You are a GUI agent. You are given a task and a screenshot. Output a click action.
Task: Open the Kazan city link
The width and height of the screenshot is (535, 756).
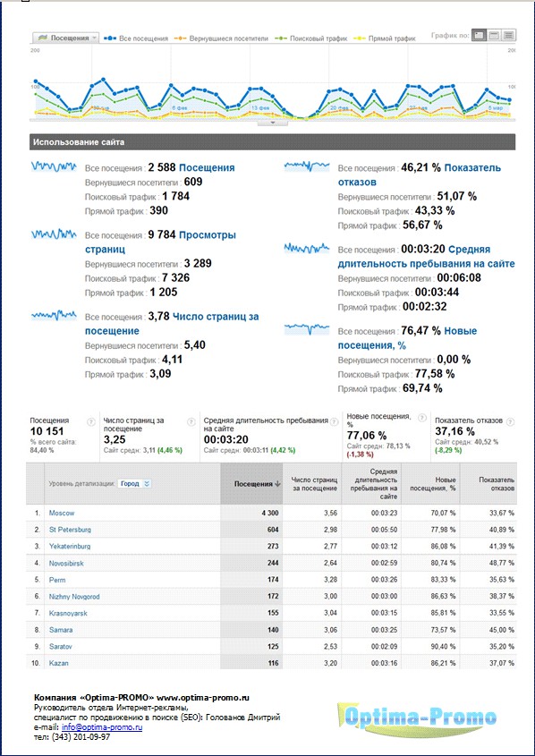[59, 663]
